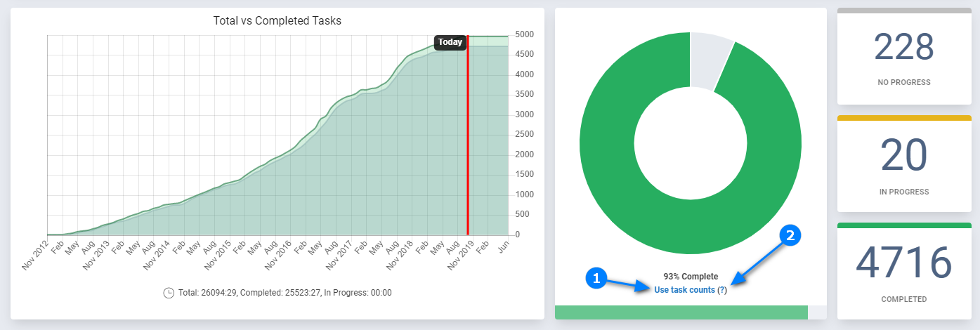
Task: Open the (?) help next to task counts
Action: click(x=722, y=290)
